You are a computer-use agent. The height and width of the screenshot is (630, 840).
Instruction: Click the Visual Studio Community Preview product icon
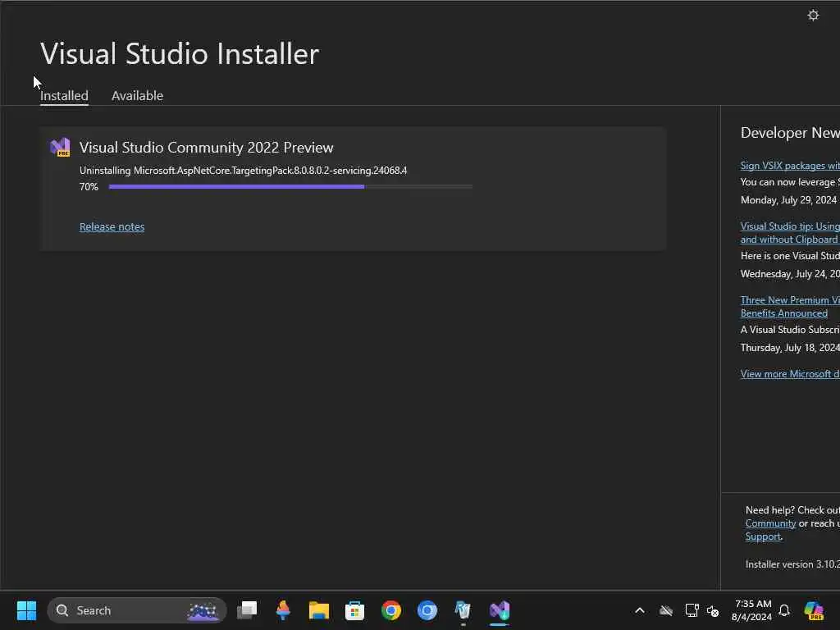(x=60, y=147)
